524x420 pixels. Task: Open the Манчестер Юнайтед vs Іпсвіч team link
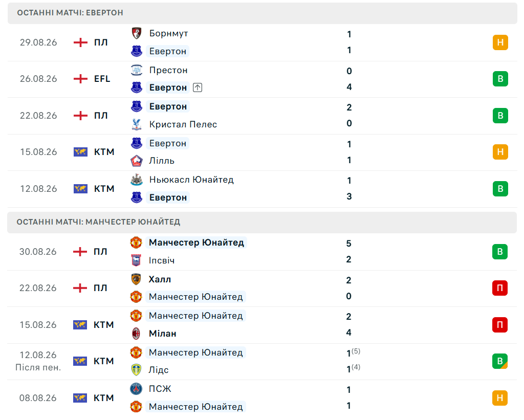(x=196, y=242)
